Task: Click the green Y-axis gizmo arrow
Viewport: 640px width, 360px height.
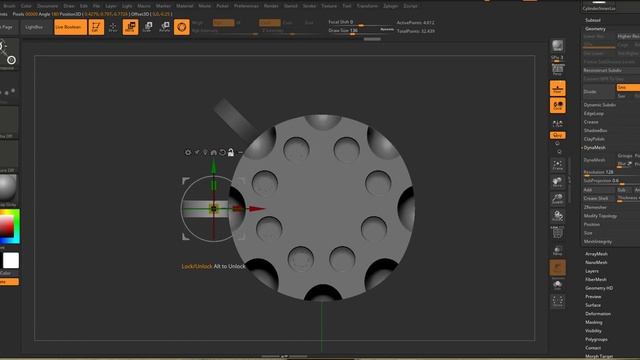Action: [213, 167]
